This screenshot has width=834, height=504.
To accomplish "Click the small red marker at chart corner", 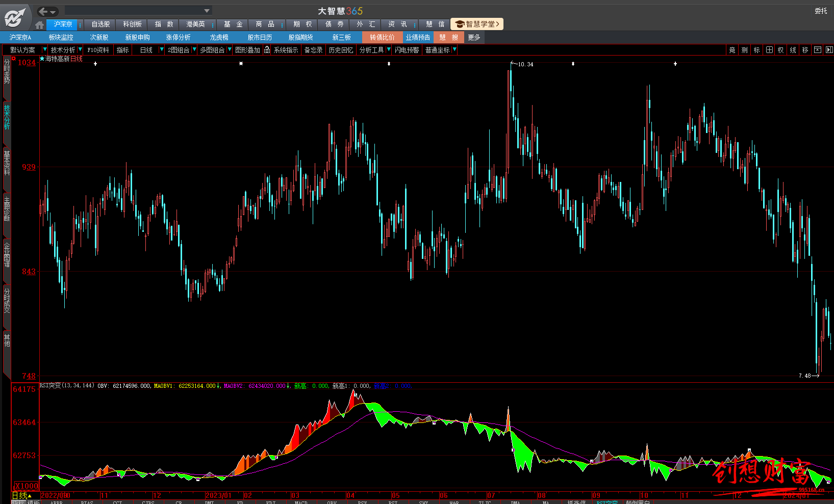I will click(x=14, y=59).
